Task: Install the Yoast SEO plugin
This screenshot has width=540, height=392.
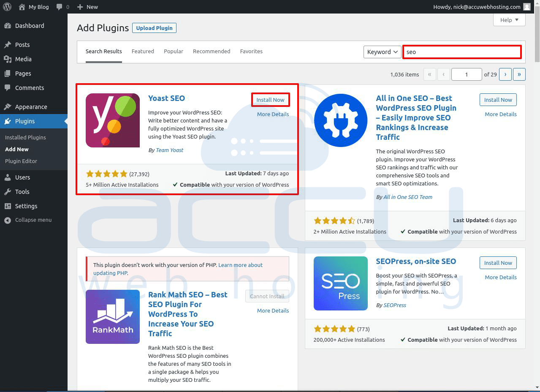Action: click(x=271, y=100)
